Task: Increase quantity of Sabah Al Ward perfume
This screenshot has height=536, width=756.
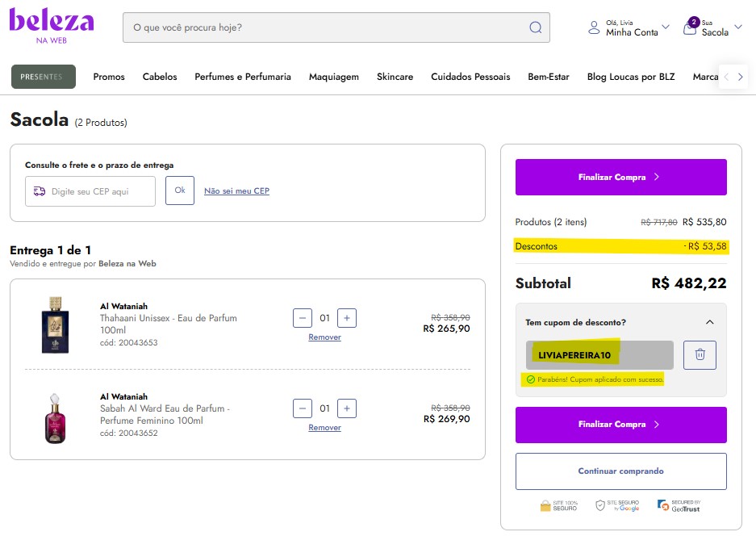Action: 347,408
